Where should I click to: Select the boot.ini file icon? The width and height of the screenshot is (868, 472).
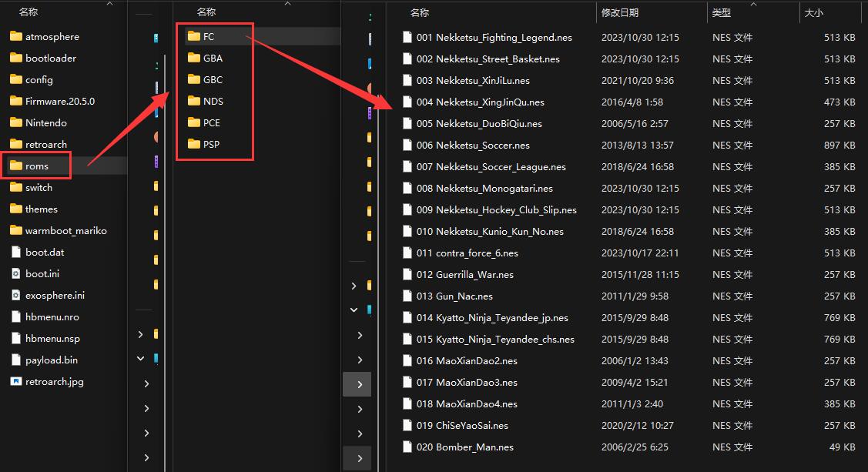coord(16,273)
